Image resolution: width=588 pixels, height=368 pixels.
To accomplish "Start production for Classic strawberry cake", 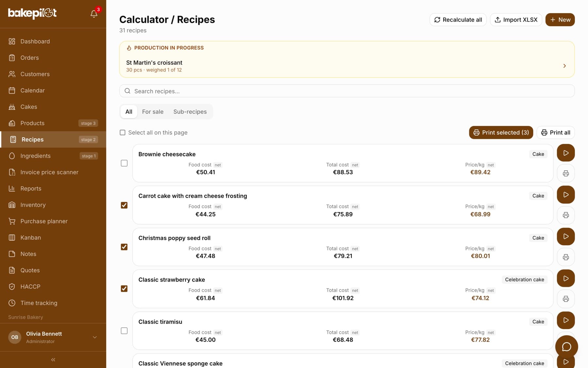I will pyautogui.click(x=566, y=278).
